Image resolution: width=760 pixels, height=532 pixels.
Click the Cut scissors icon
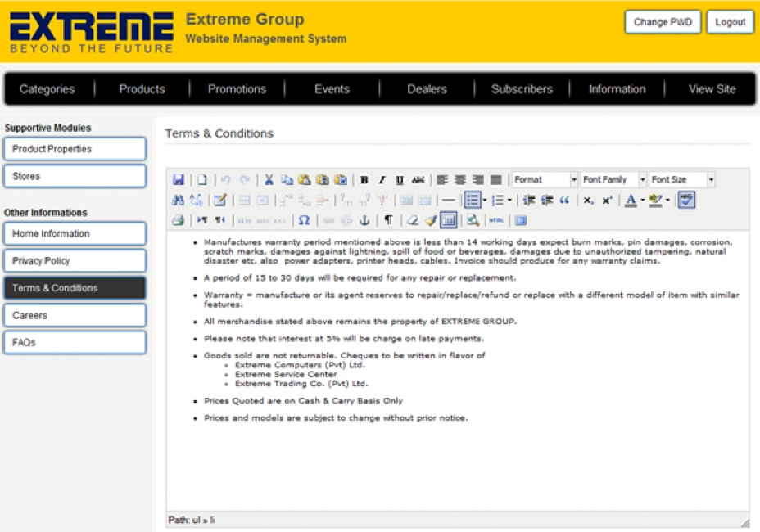click(x=269, y=180)
